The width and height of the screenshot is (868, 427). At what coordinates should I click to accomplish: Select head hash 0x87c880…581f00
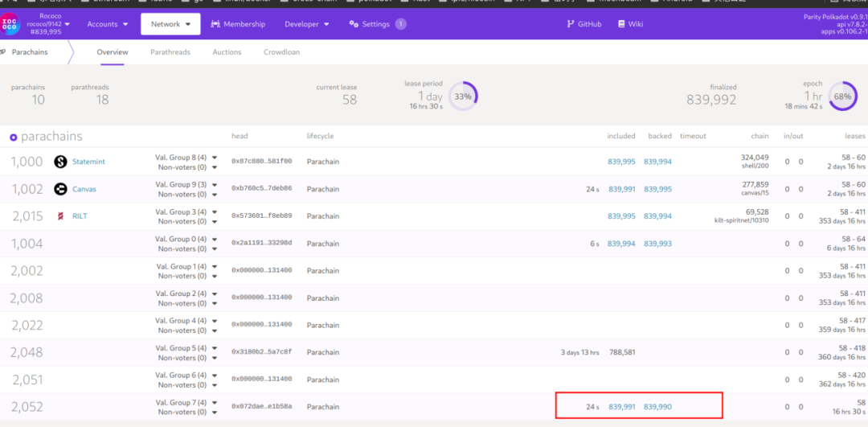point(261,162)
